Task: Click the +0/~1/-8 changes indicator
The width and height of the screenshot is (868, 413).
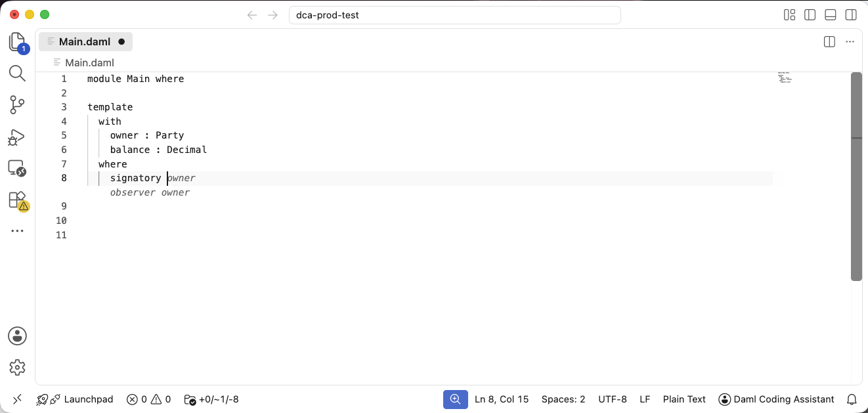Action: click(x=211, y=399)
